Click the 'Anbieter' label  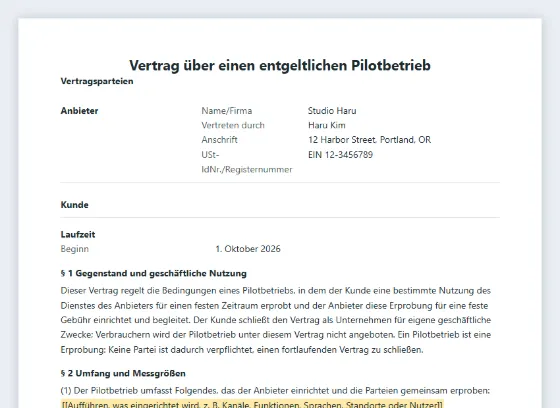[79, 111]
